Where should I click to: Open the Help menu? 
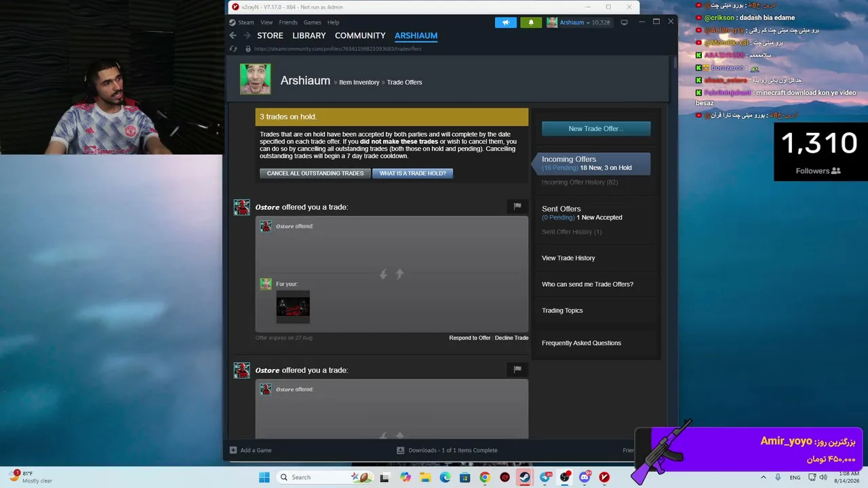(x=333, y=22)
